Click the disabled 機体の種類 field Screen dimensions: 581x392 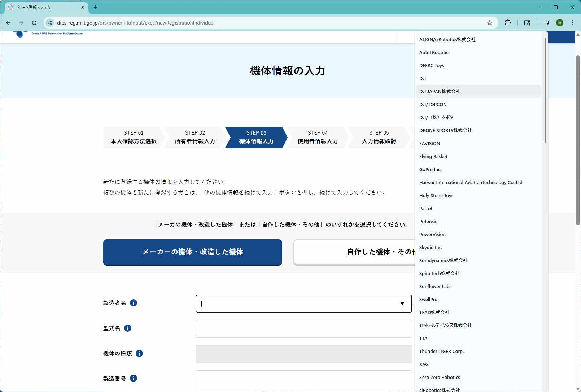[x=304, y=354]
